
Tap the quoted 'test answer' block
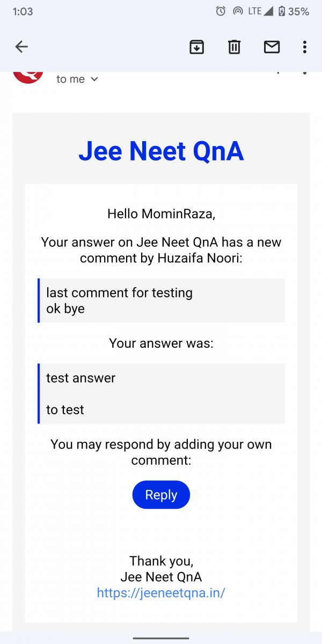pos(80,378)
